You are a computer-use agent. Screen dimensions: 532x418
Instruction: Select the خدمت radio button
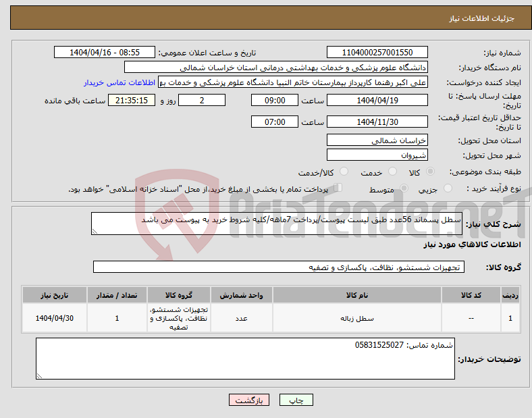point(392,172)
